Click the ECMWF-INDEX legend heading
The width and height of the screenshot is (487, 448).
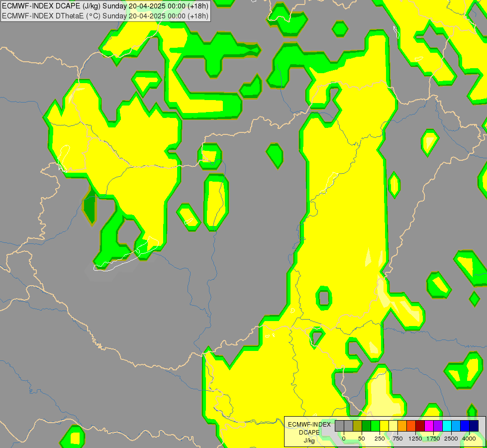(309, 425)
